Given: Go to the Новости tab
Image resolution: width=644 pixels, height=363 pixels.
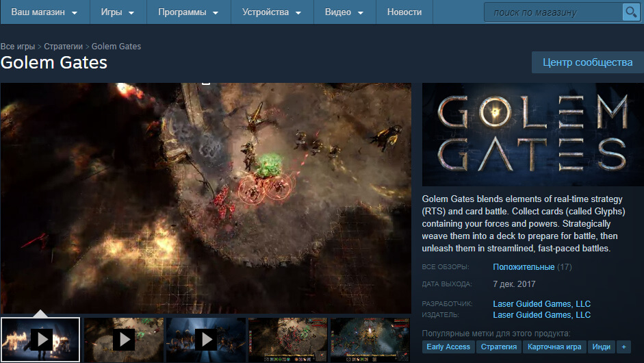Looking at the screenshot, I should click(x=404, y=12).
